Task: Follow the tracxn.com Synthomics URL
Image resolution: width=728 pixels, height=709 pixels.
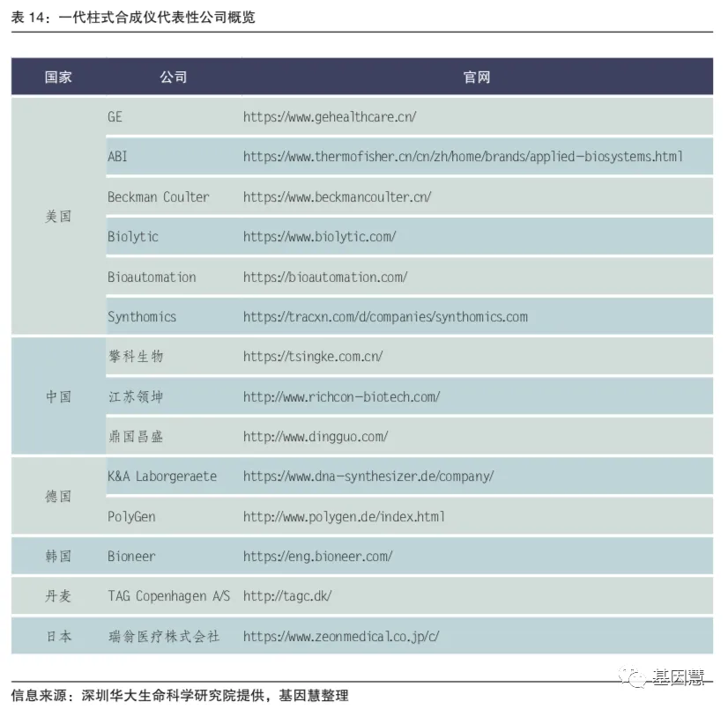Action: [x=385, y=317]
